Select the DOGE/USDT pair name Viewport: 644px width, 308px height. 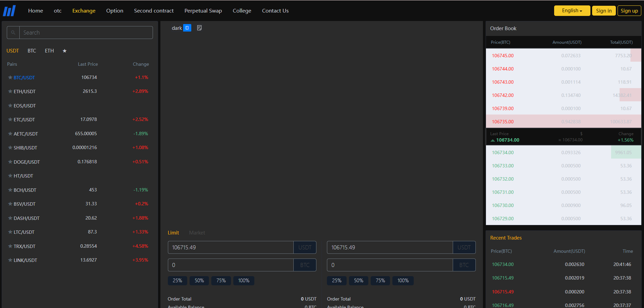coord(27,162)
